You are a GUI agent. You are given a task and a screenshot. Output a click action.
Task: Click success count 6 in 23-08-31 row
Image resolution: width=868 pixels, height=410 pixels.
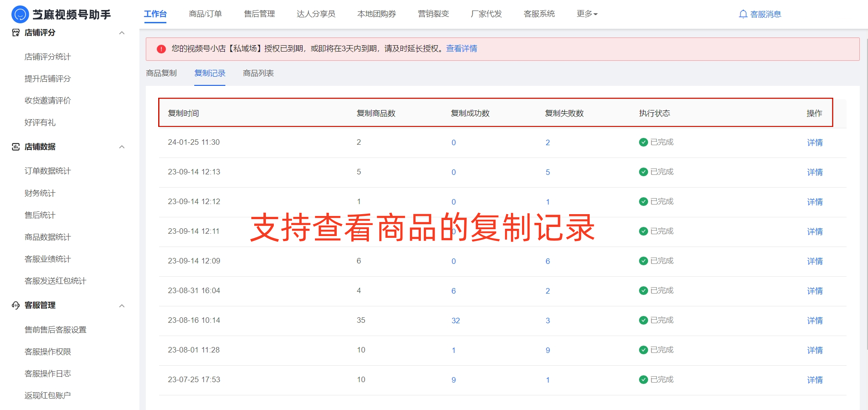click(x=453, y=291)
